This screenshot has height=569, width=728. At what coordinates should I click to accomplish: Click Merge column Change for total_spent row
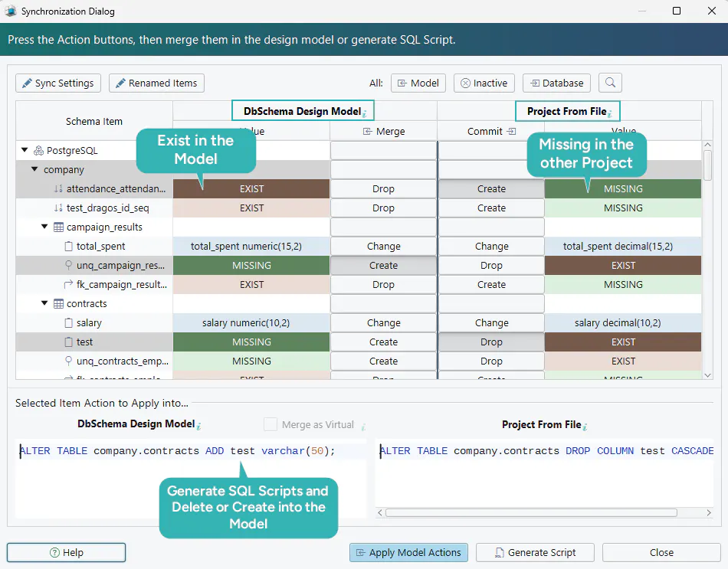click(x=383, y=247)
